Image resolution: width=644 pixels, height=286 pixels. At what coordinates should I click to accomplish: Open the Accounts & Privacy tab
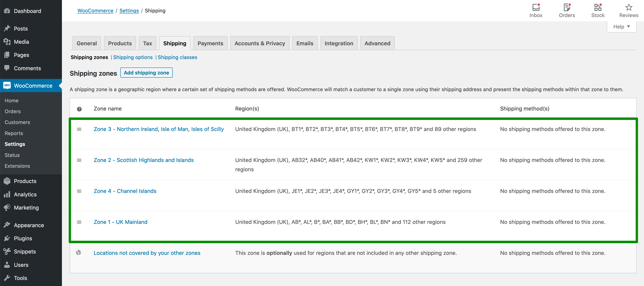(x=260, y=43)
